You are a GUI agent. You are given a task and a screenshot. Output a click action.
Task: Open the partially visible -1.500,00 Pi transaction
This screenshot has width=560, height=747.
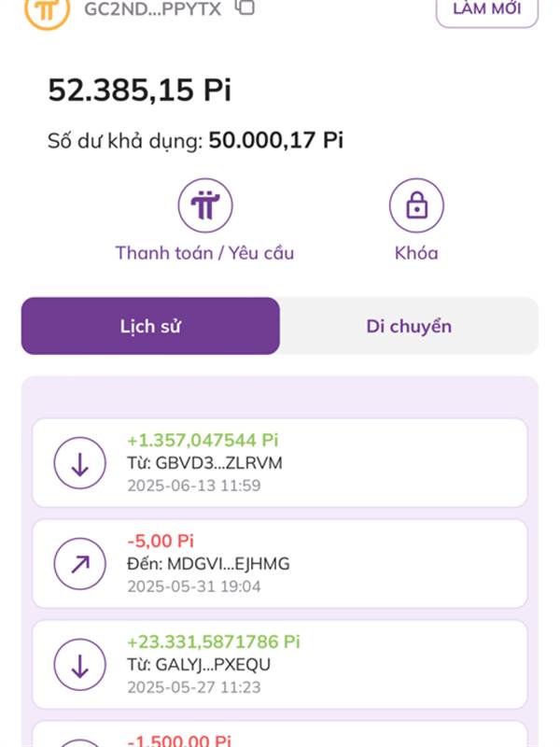(280, 734)
